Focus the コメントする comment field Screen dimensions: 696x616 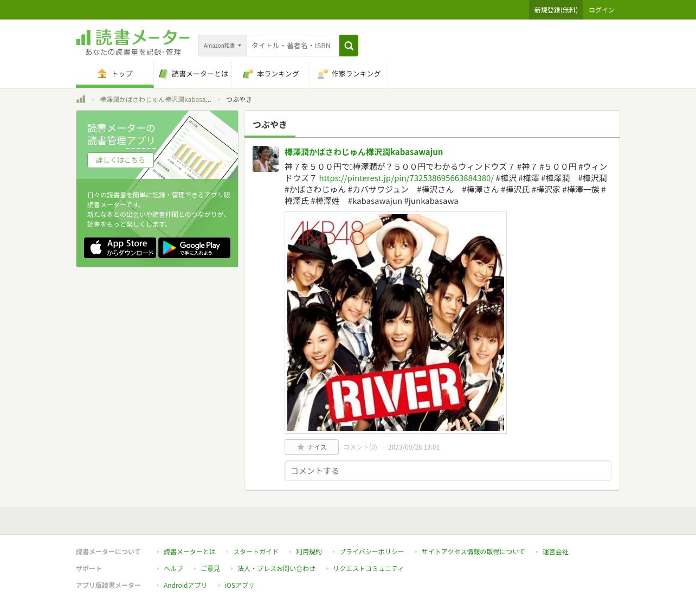pos(448,471)
